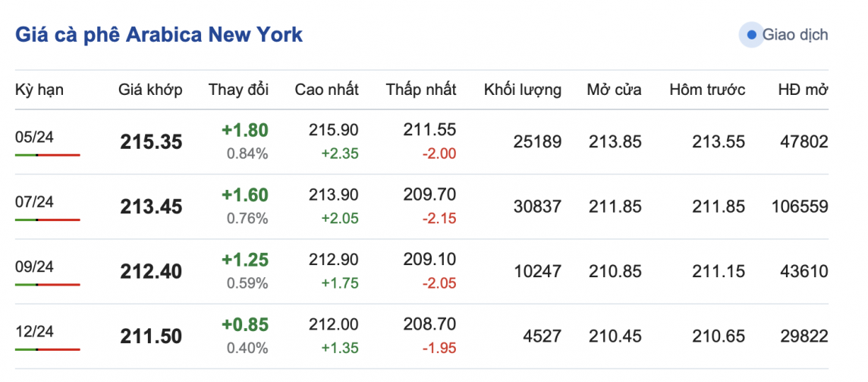The height and width of the screenshot is (382, 868).
Task: Select the 12/24 contract term
Action: (35, 332)
